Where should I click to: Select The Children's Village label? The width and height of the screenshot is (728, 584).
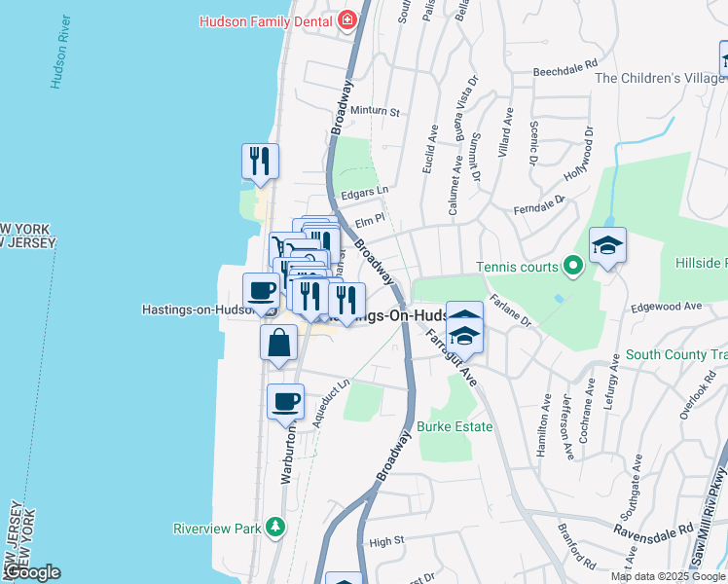tap(660, 78)
